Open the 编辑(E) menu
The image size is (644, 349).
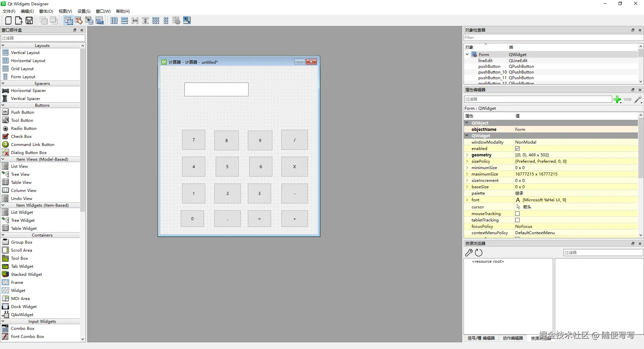[27, 11]
